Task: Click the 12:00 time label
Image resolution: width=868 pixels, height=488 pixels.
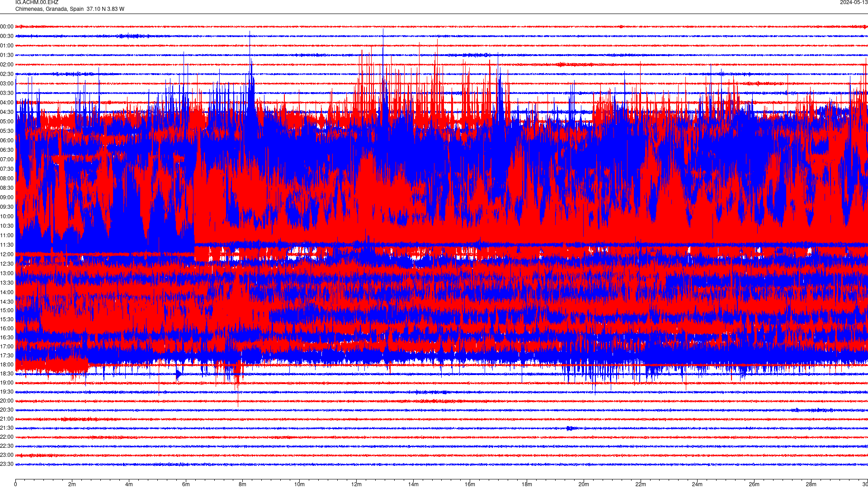Action: point(7,254)
